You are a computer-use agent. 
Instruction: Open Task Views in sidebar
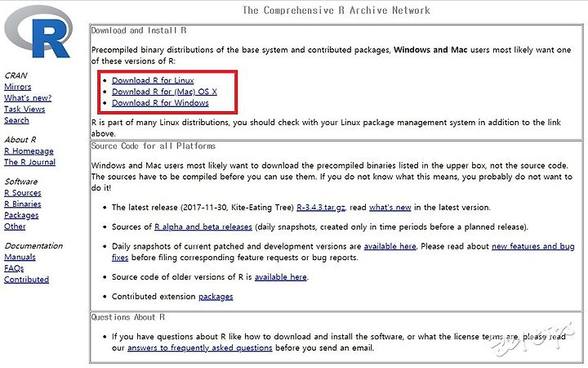pos(24,110)
